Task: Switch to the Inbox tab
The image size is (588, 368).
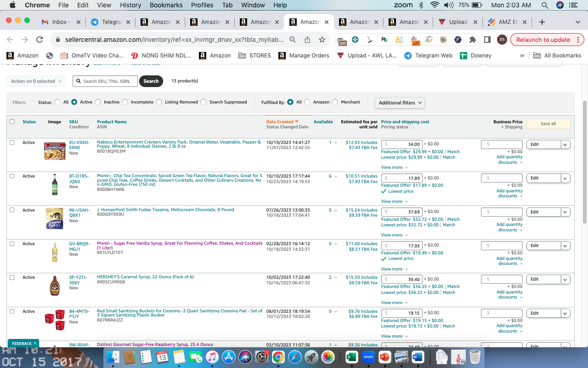Action: tap(61, 22)
